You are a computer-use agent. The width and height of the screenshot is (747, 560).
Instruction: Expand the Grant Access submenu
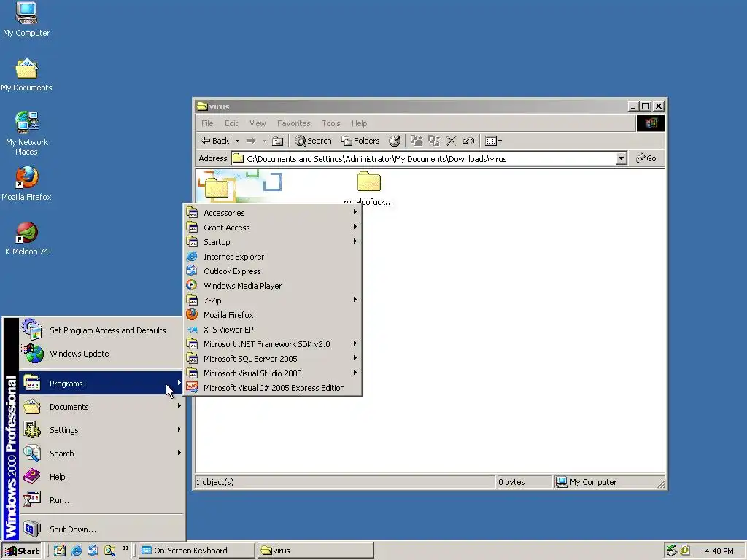coord(273,227)
